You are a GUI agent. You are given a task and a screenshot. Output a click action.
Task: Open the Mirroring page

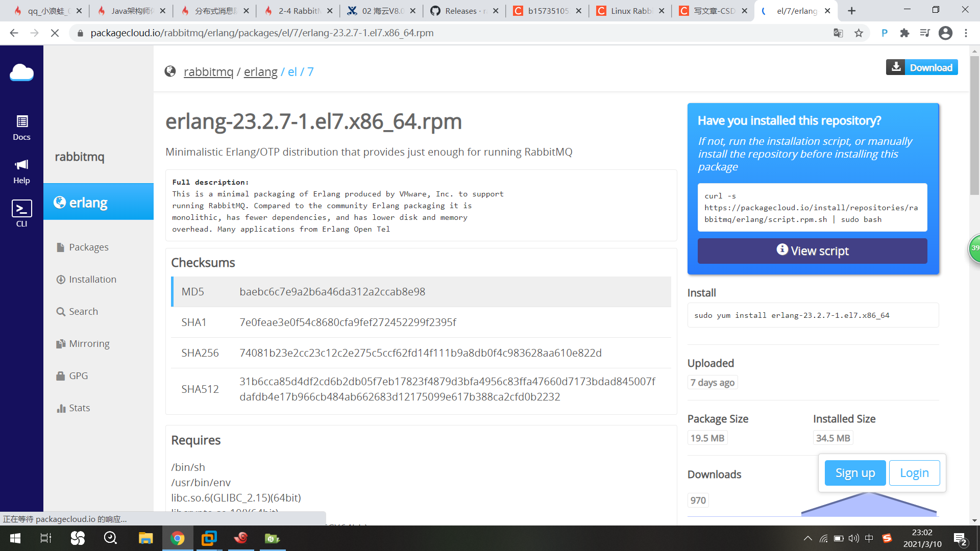(x=88, y=343)
